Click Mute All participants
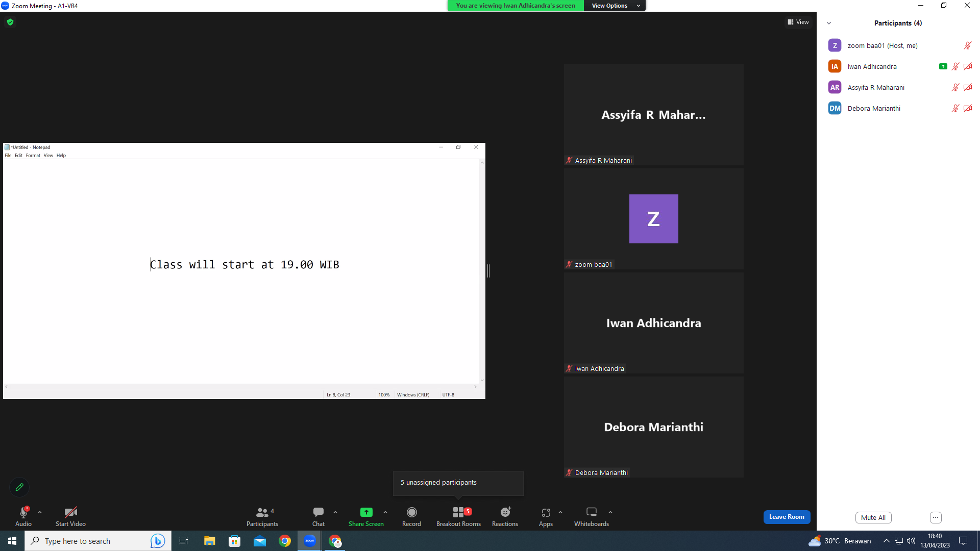The width and height of the screenshot is (980, 551). pyautogui.click(x=873, y=517)
